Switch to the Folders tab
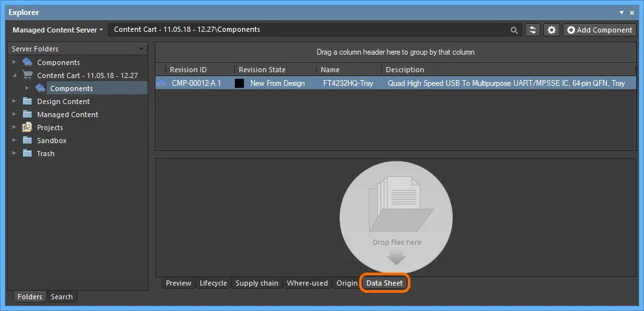 pos(30,297)
